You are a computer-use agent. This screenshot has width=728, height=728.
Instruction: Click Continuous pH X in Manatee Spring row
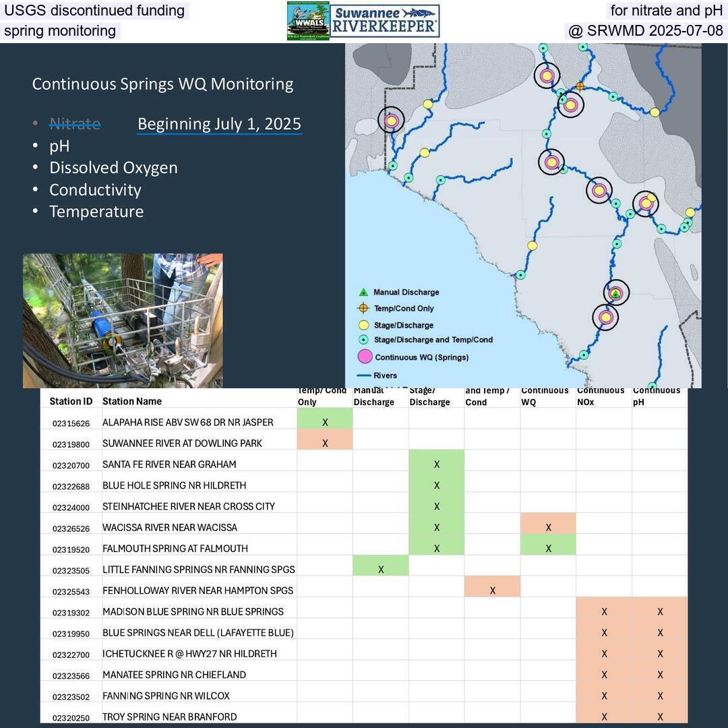click(660, 671)
